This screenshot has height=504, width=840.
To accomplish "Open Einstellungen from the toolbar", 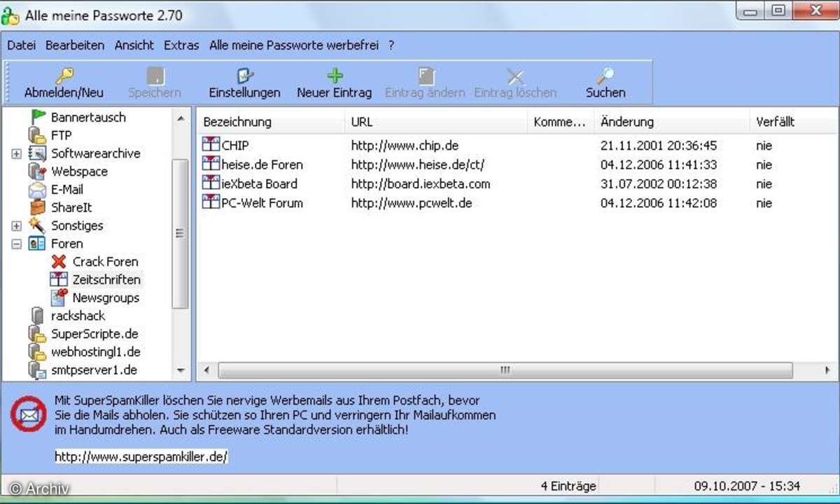I will 244,84.
